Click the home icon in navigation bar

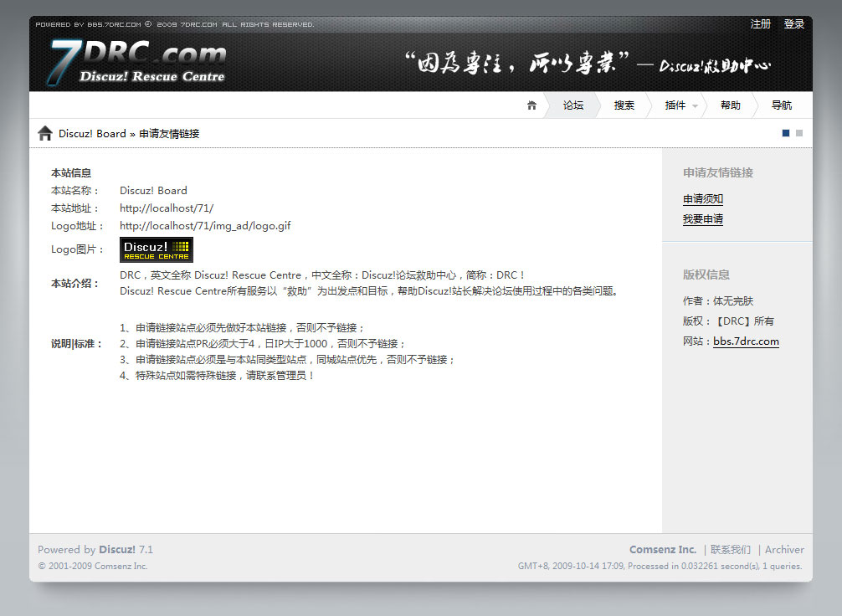[x=531, y=105]
